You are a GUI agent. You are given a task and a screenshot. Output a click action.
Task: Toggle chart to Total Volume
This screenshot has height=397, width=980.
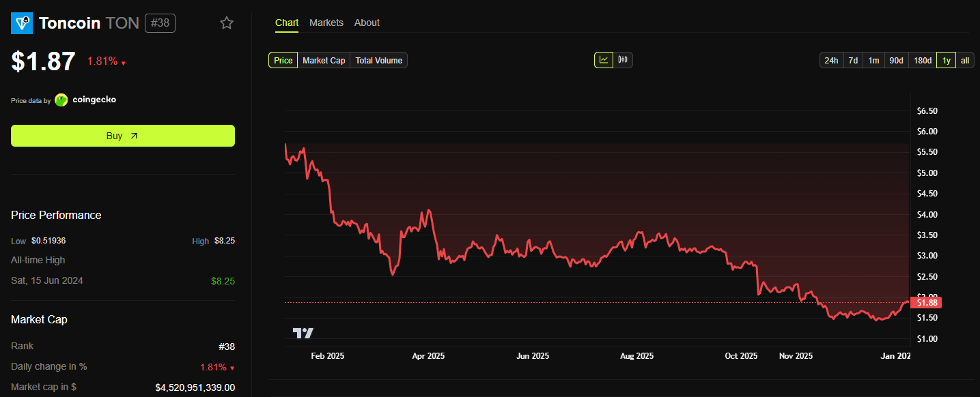tap(378, 61)
